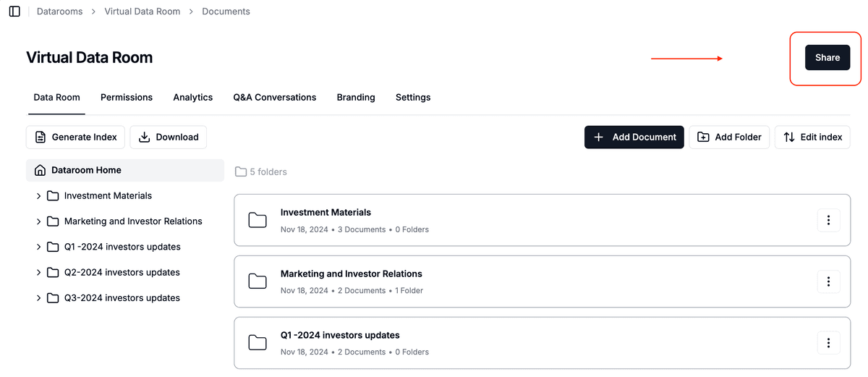The image size is (868, 377).
Task: Open three-dot menu for Investment Materials
Action: 828,220
